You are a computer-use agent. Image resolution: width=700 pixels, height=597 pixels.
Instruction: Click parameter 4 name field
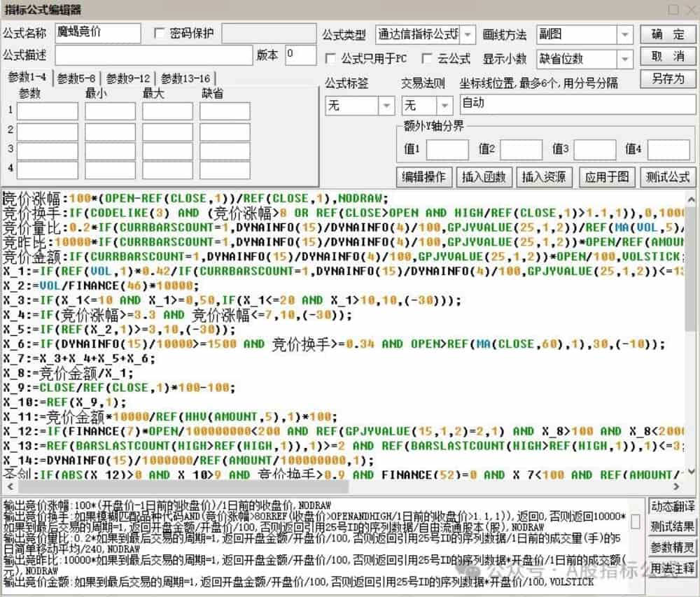pos(48,170)
